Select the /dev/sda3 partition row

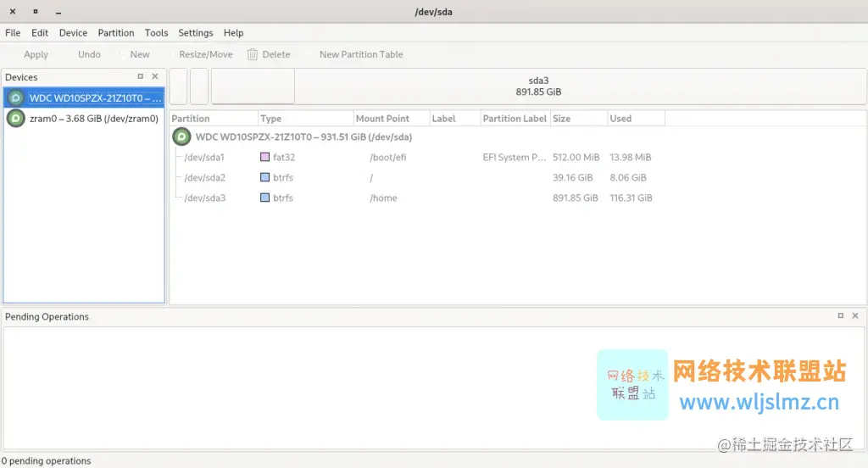418,198
